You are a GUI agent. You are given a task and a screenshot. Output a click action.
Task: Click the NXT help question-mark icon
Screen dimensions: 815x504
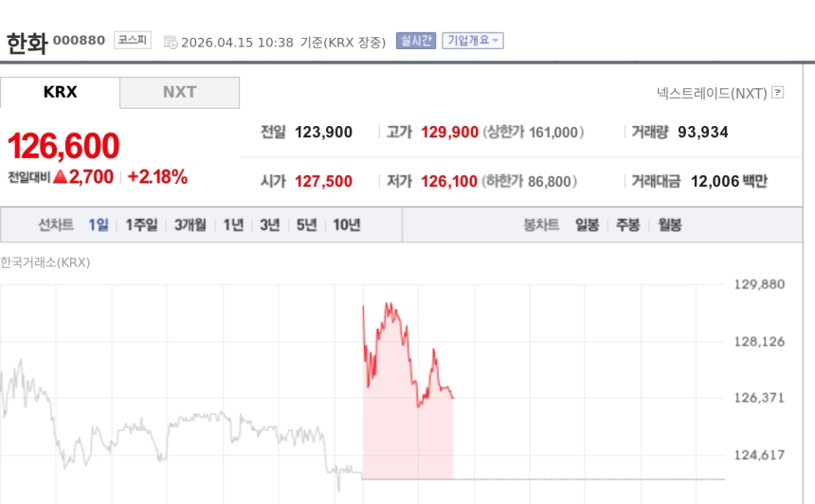(x=778, y=93)
